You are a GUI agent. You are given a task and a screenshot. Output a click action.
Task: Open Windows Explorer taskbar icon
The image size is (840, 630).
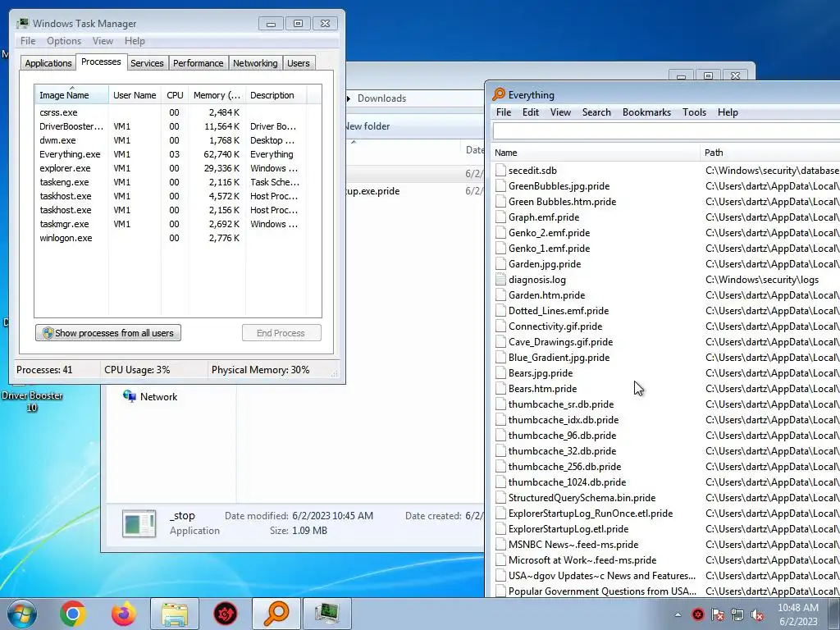[175, 614]
